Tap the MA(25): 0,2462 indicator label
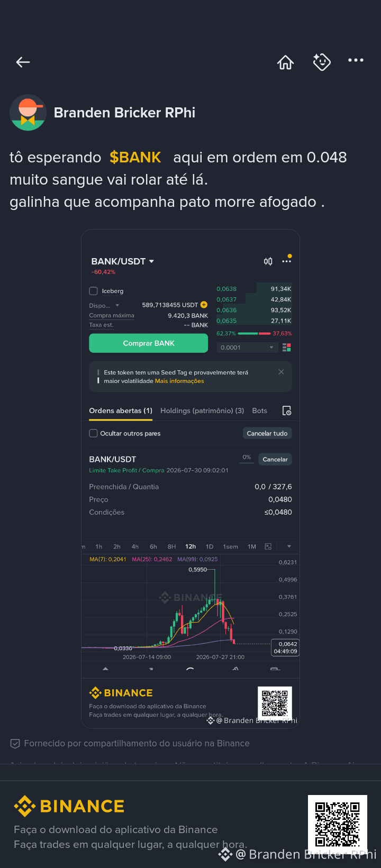The height and width of the screenshot is (868, 381). click(152, 559)
